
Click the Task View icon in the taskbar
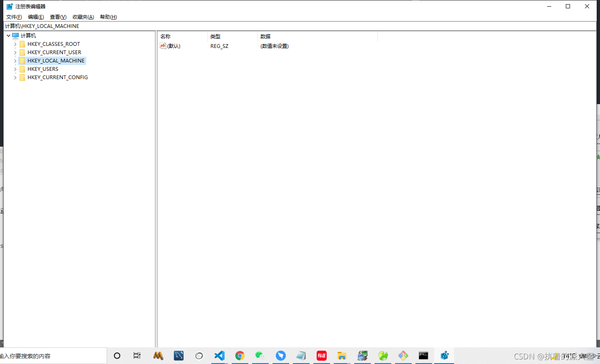pyautogui.click(x=137, y=356)
